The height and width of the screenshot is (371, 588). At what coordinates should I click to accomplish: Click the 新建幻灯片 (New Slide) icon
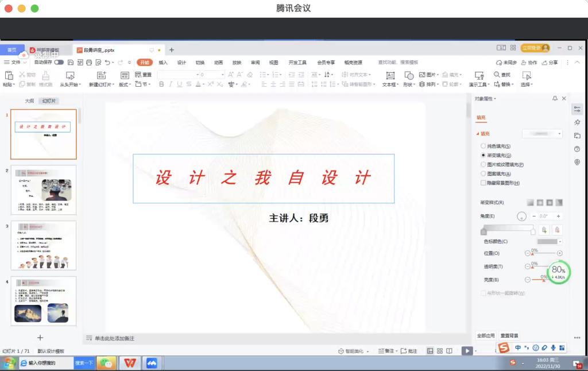pos(101,75)
